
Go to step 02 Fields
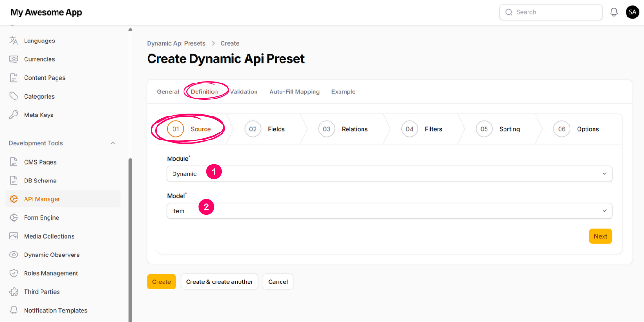[265, 129]
